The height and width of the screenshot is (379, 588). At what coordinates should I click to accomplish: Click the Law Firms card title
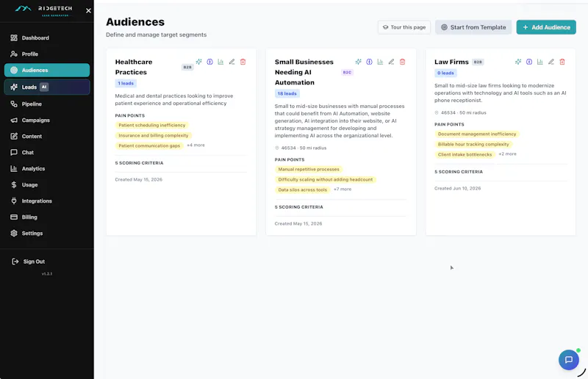pyautogui.click(x=451, y=62)
